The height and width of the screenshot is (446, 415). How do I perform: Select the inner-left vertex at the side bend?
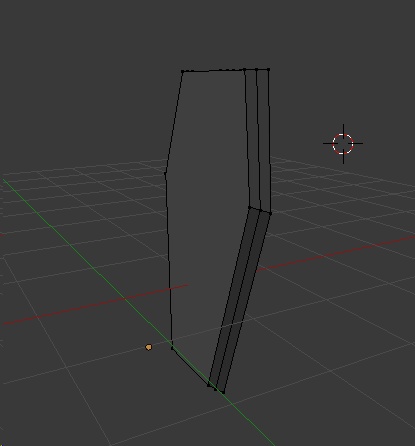coord(249,207)
